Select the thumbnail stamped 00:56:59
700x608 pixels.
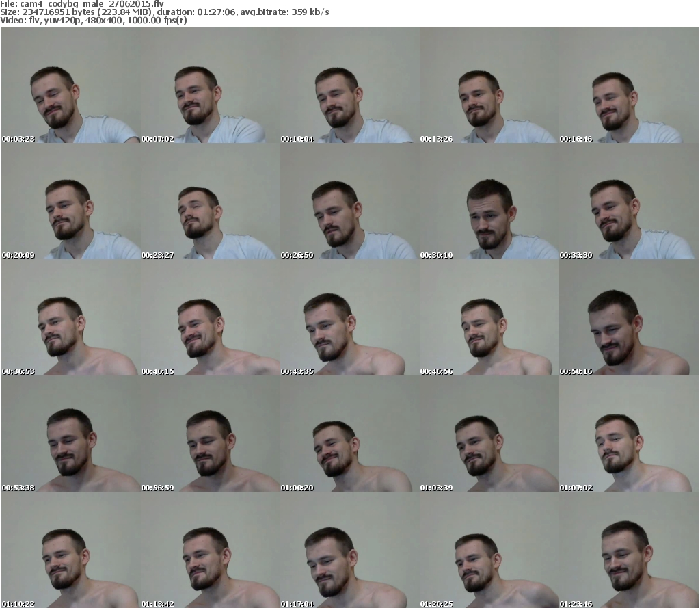[211, 434]
